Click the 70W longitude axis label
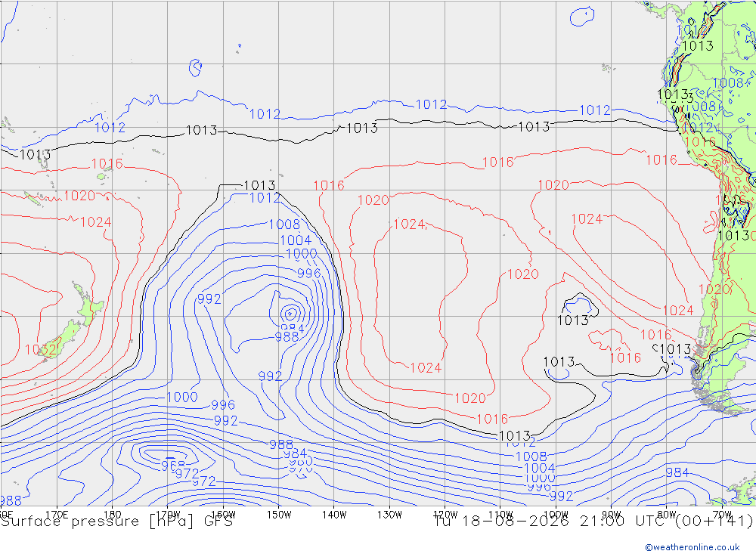Viewport: 756px width, 554px height. pyautogui.click(x=722, y=515)
